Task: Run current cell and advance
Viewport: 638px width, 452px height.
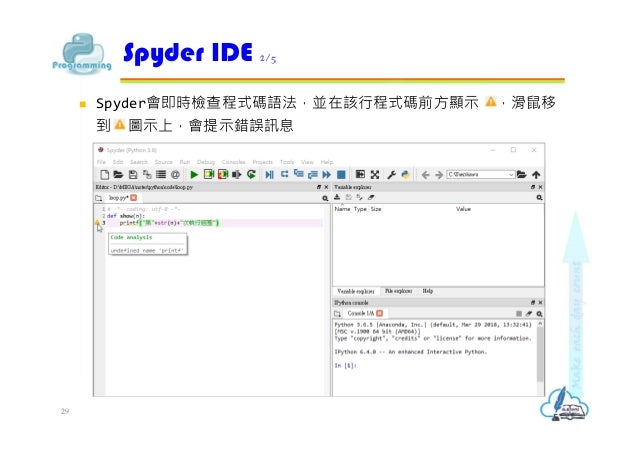Action: pos(223,175)
